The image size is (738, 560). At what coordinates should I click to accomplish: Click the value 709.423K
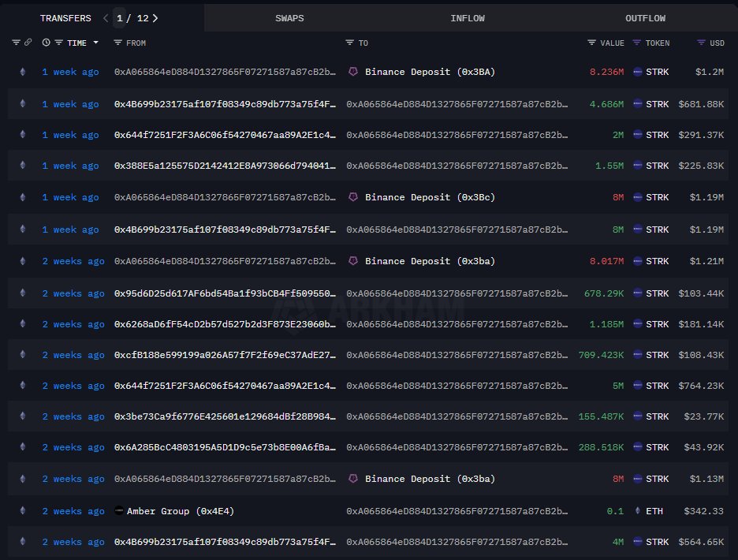pos(601,355)
